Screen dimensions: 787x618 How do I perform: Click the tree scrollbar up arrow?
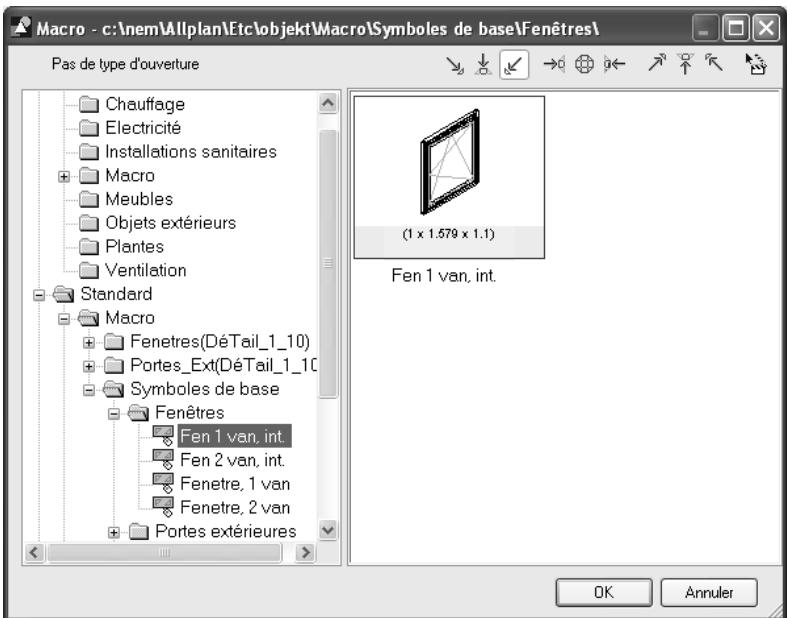pyautogui.click(x=328, y=103)
